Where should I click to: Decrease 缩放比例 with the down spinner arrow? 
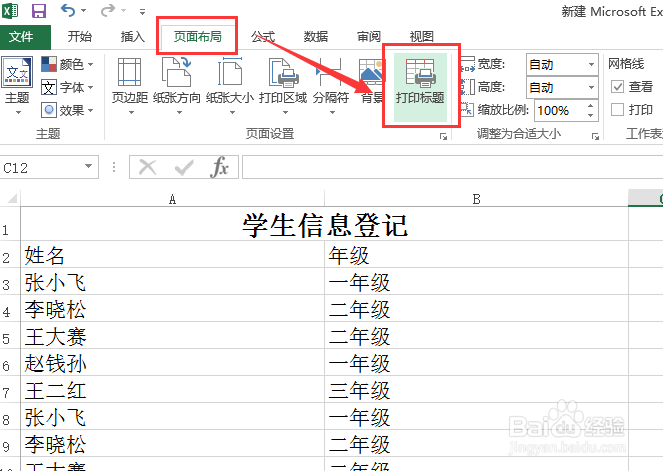click(x=591, y=115)
